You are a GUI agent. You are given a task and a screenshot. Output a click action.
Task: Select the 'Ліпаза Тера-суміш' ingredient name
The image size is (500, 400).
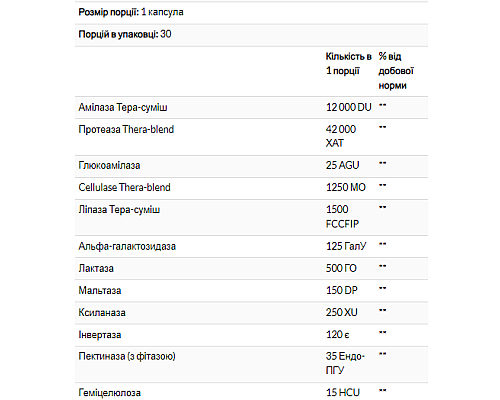point(119,210)
